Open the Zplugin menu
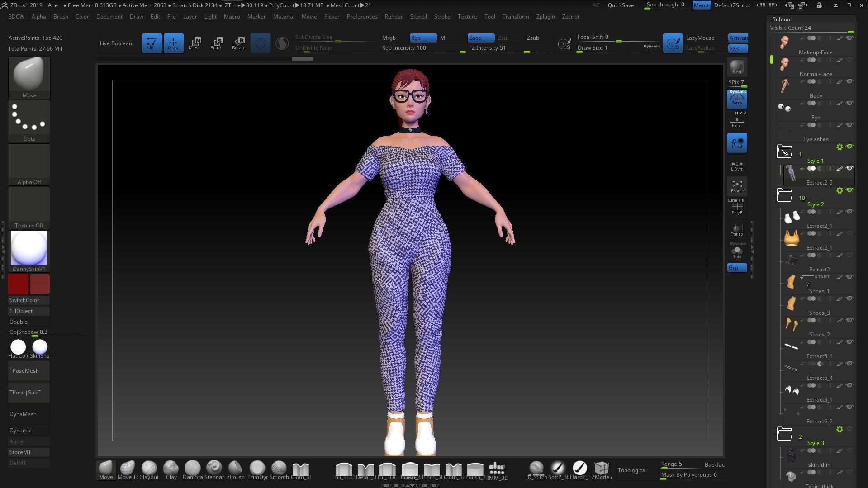The width and height of the screenshot is (868, 488). point(545,17)
